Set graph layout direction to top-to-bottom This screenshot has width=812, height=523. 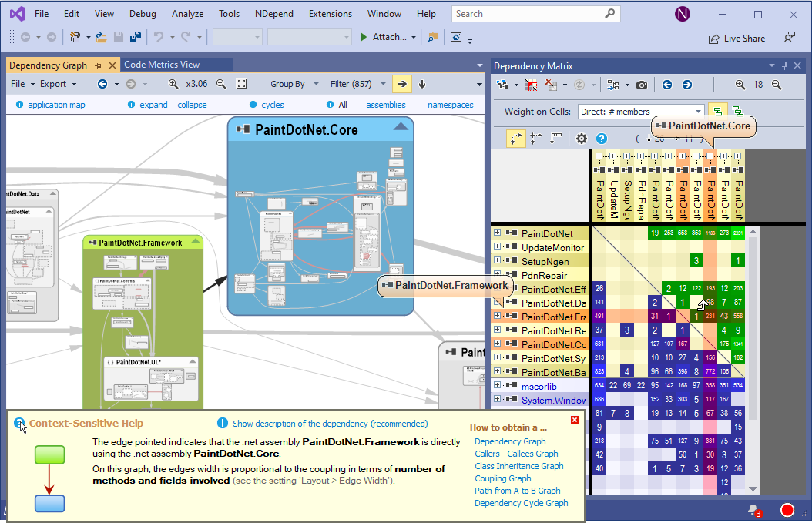click(422, 84)
